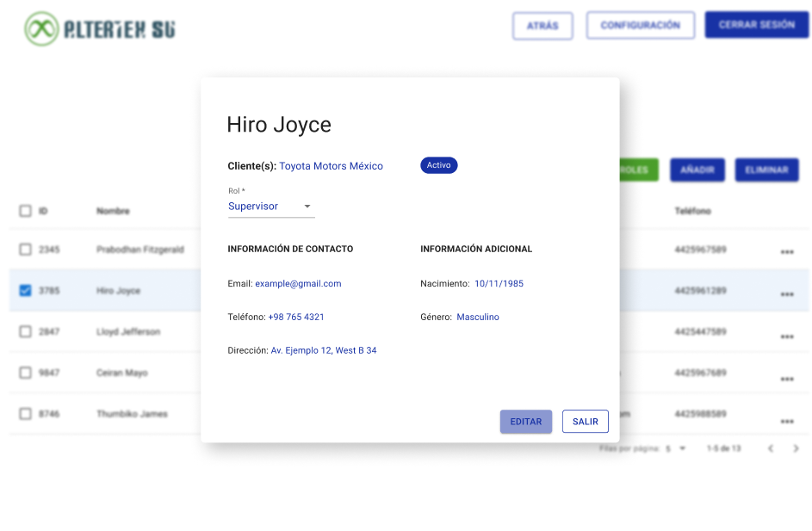Screen dimensions: 812x531
Task: Click INFORMACIÓN ADICIONAL heading
Action: click(476, 249)
